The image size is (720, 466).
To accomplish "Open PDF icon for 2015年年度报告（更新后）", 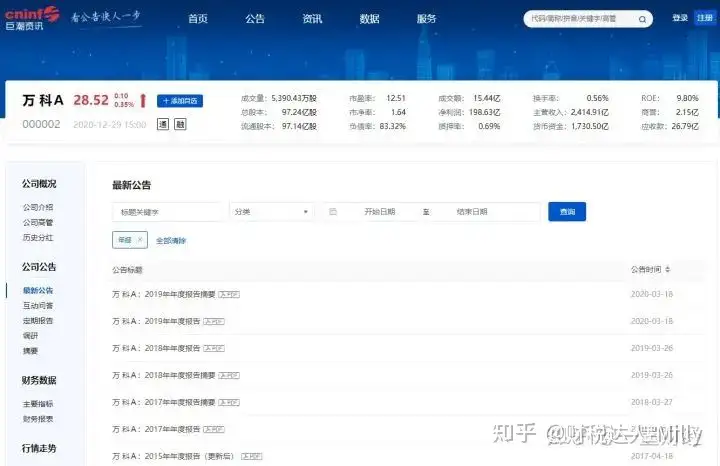I will click(252, 456).
